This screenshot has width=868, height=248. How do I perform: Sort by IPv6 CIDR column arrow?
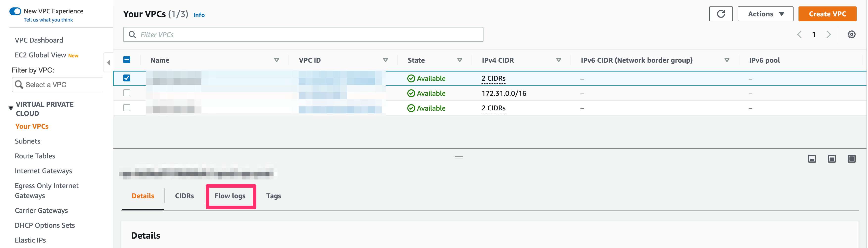tap(726, 60)
